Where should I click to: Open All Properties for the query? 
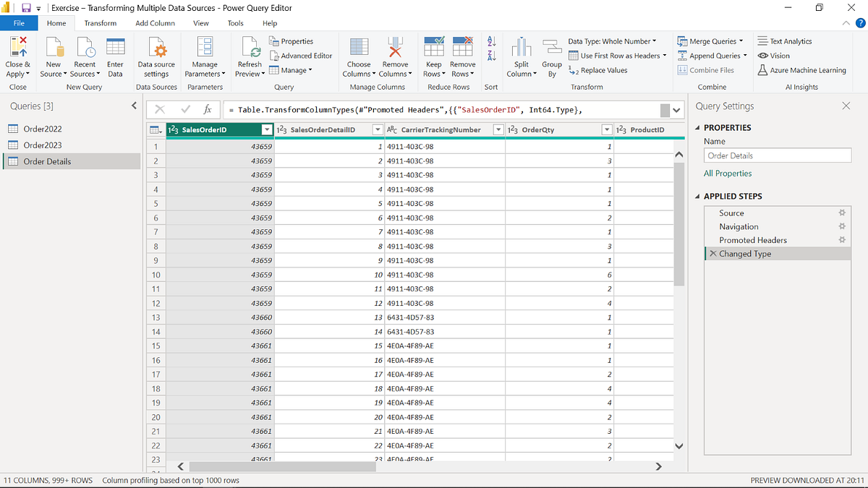click(x=728, y=173)
